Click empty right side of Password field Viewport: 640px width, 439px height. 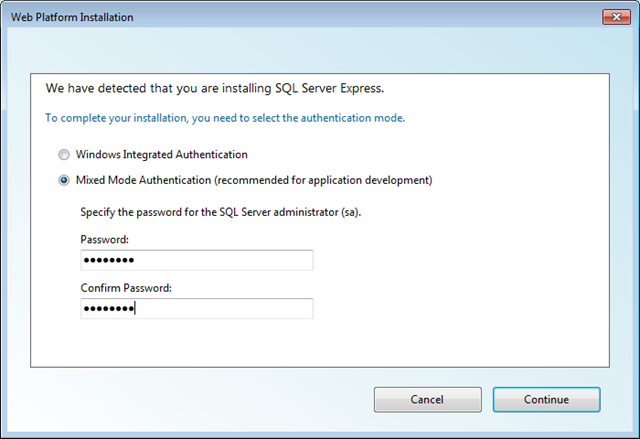245,260
